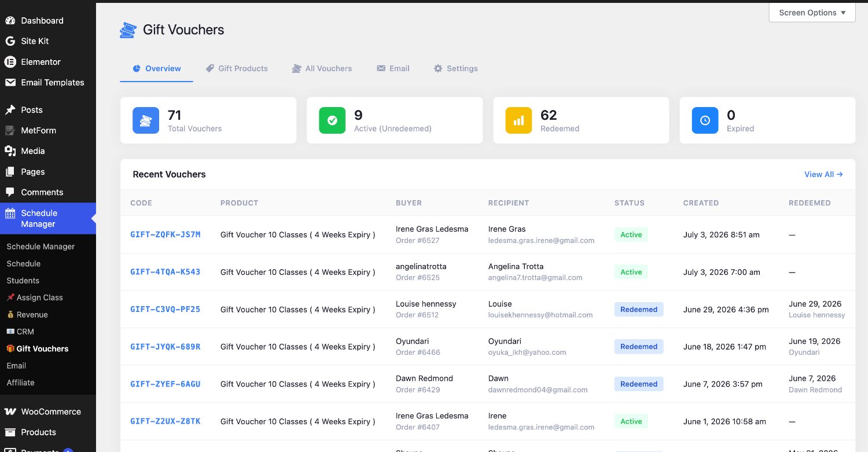
Task: Expand the Screen Options dropdown
Action: 812,13
